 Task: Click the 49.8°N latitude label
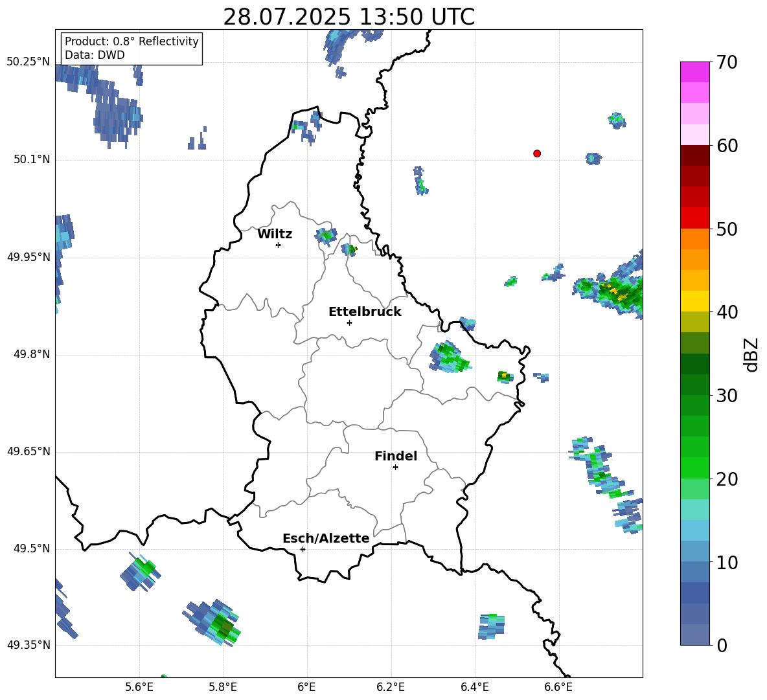pyautogui.click(x=31, y=354)
